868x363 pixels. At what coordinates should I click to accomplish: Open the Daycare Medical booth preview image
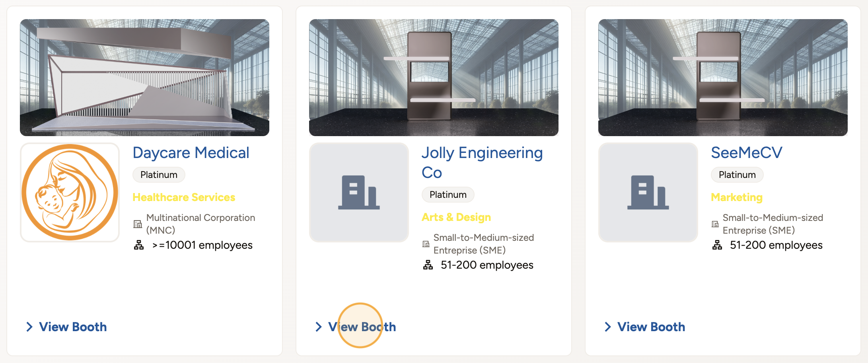pos(144,78)
